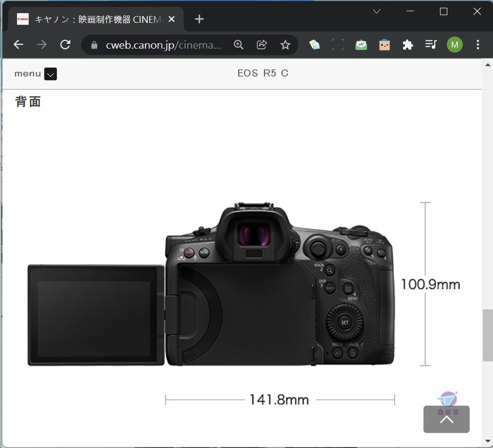
Task: Click the scrollbar up arrow
Action: tap(487, 65)
